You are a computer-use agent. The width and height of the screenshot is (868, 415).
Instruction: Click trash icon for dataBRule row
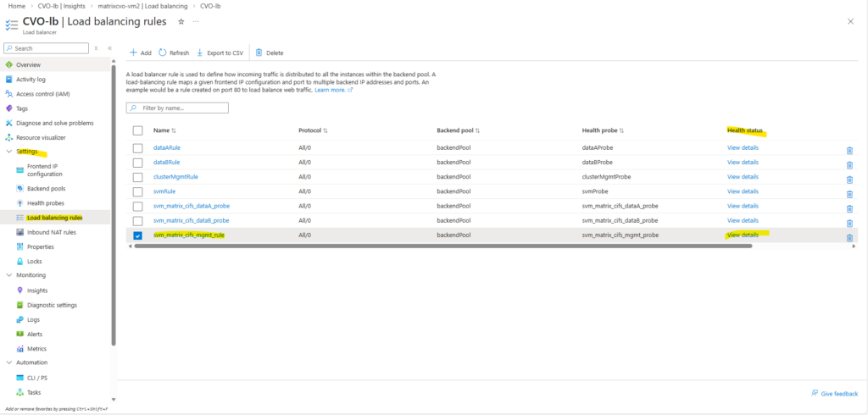[x=849, y=165]
